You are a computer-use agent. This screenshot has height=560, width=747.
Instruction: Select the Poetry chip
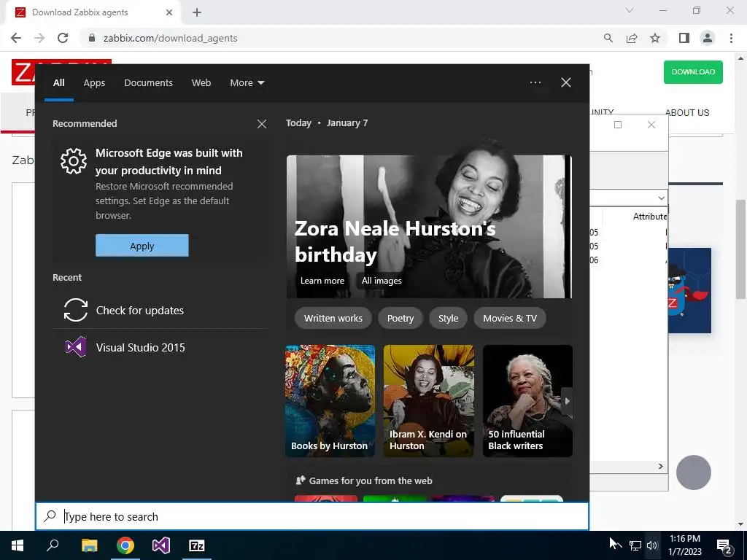click(x=400, y=318)
